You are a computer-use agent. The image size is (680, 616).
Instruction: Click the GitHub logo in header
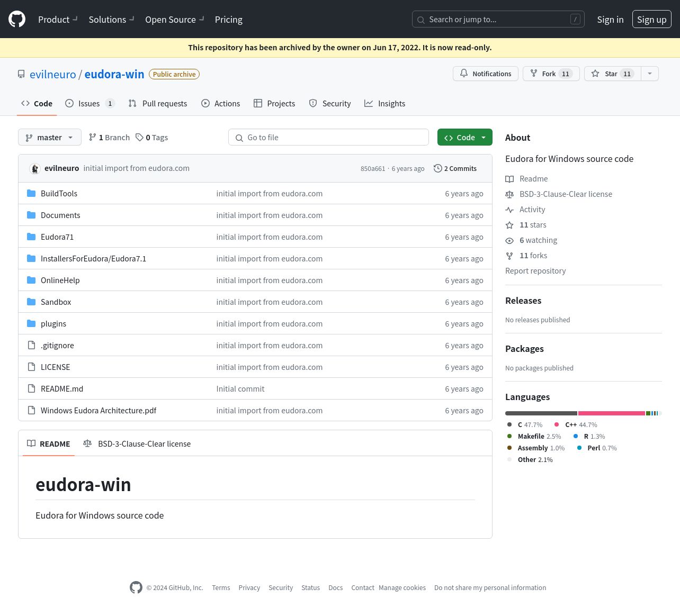17,19
